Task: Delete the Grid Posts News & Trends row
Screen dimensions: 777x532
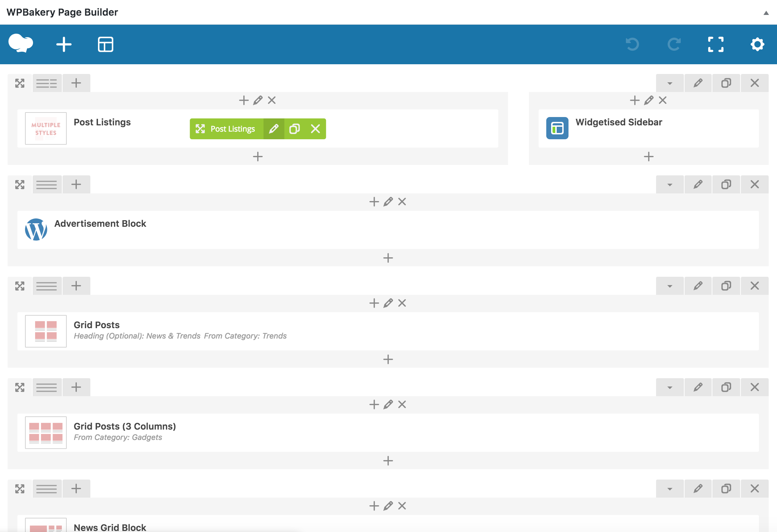Action: pos(755,286)
